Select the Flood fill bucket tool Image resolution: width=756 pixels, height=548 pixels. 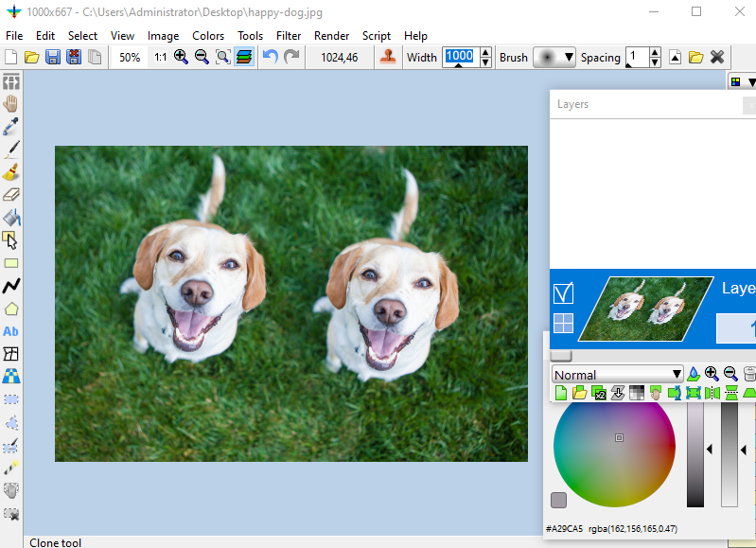point(11,218)
